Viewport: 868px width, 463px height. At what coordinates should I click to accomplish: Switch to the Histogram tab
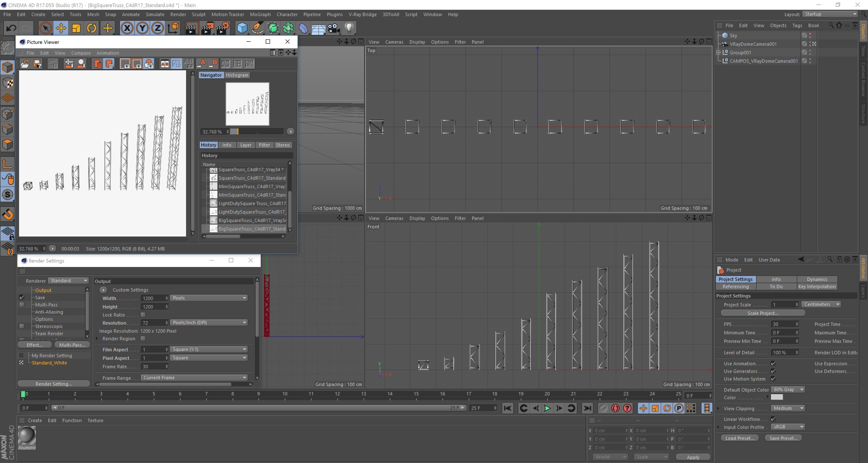coord(237,75)
